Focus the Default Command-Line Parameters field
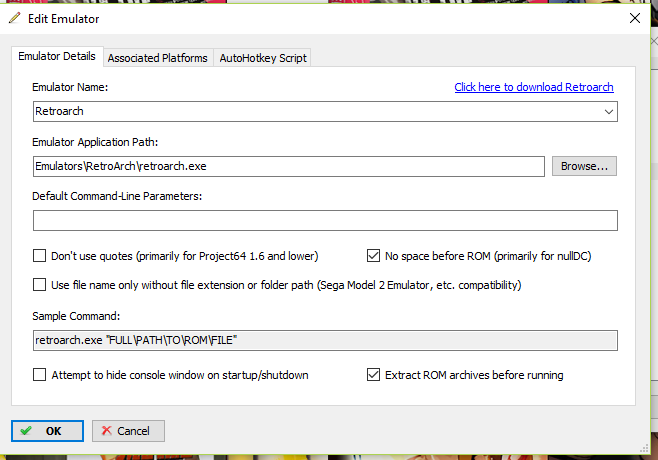Image resolution: width=658 pixels, height=460 pixels. tap(325, 220)
